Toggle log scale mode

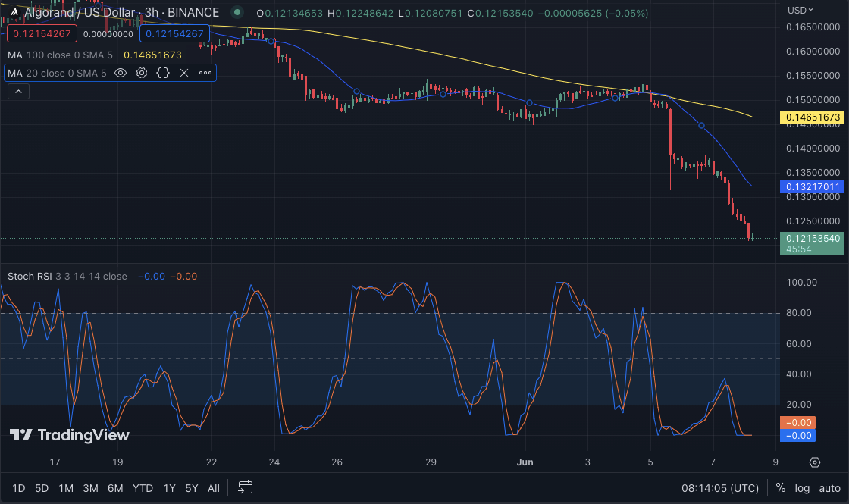point(803,488)
